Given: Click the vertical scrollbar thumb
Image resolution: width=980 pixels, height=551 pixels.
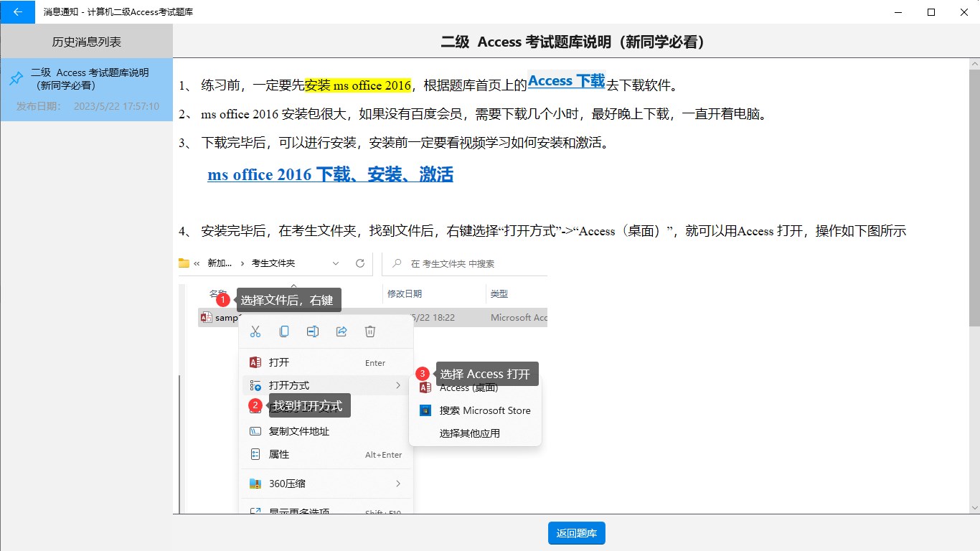Looking at the screenshot, I should (x=974, y=197).
